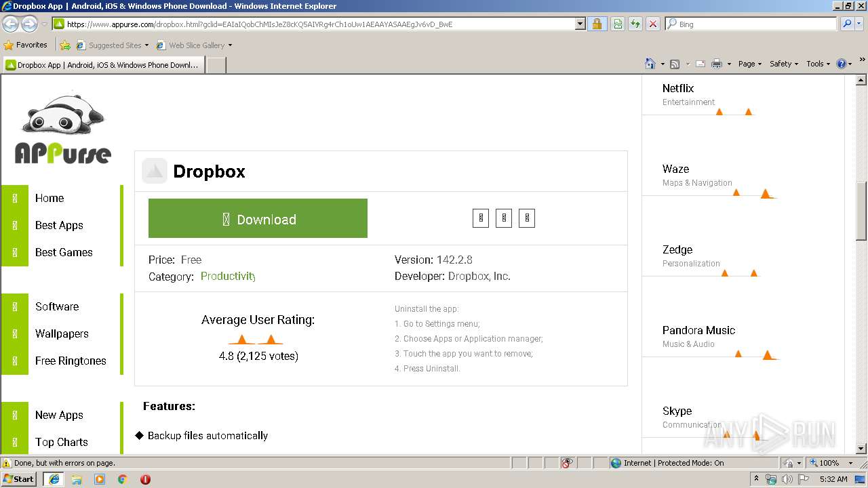
Task: Select the Dropbox App browser tab
Action: [x=103, y=65]
